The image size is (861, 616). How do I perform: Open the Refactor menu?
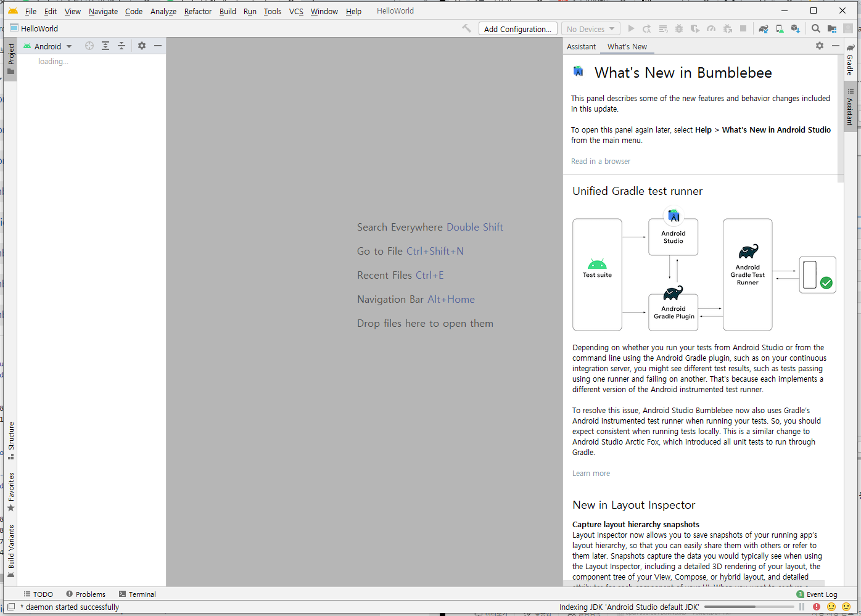click(198, 11)
